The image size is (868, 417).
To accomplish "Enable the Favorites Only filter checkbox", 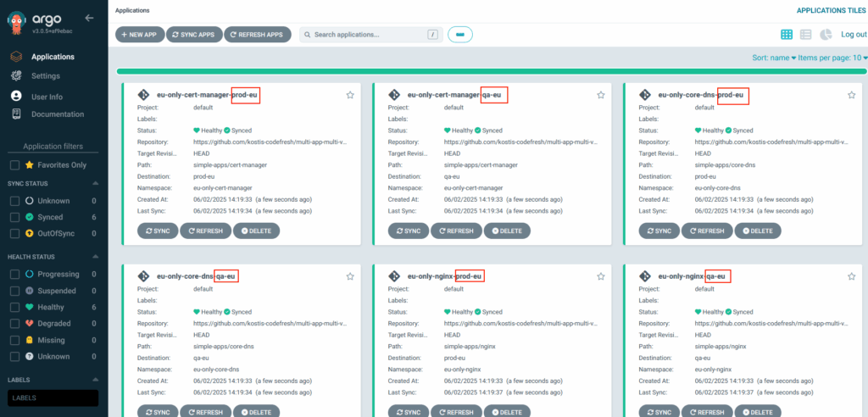I will [14, 165].
